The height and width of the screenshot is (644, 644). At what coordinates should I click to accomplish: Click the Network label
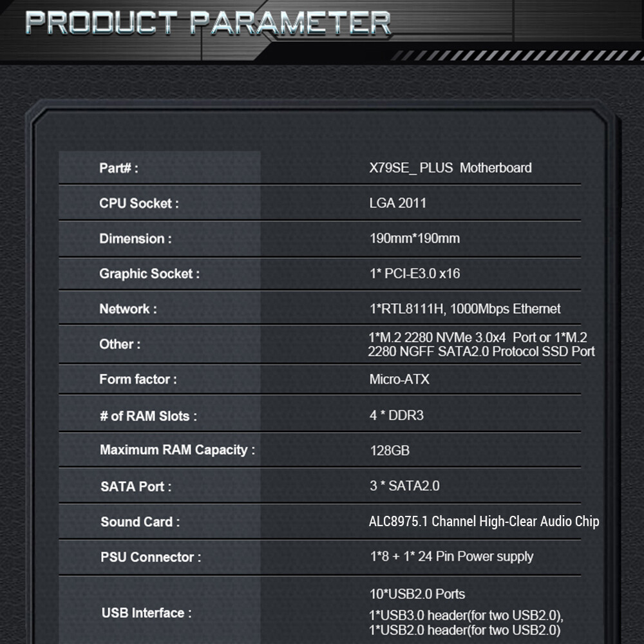coord(128,309)
